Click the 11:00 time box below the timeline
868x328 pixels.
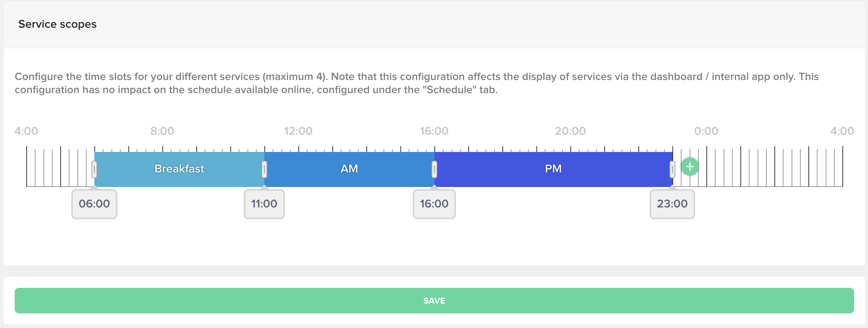(x=264, y=204)
